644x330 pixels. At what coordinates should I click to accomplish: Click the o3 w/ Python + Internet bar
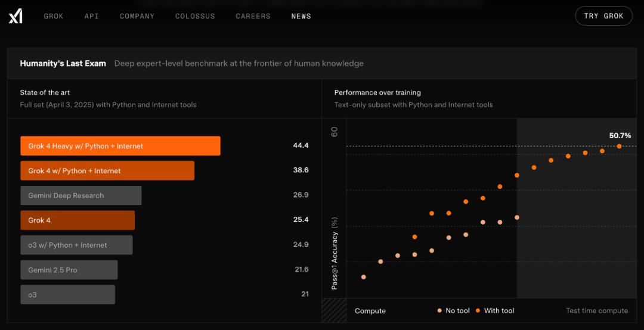(76, 245)
